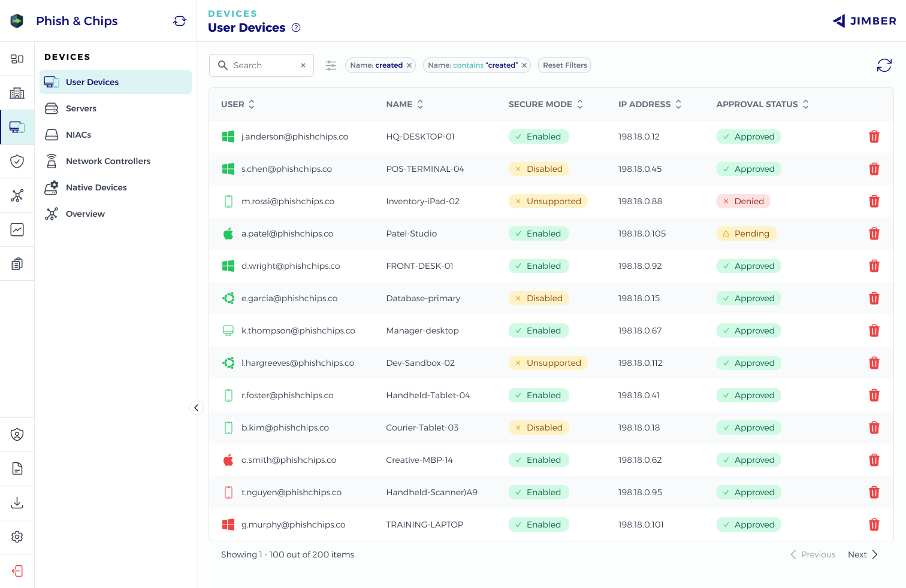Refresh the devices table with the top-right icon
The width and height of the screenshot is (906, 588).
(x=884, y=65)
